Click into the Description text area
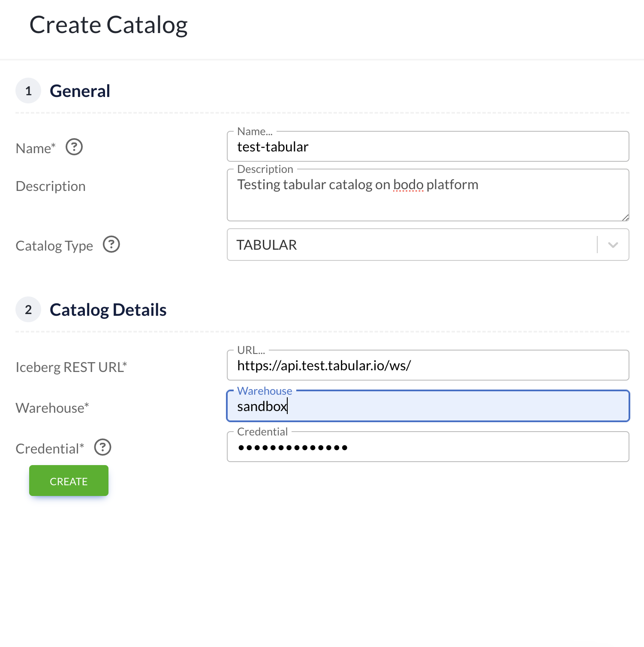Screen dimensions: 644x647 click(x=428, y=195)
